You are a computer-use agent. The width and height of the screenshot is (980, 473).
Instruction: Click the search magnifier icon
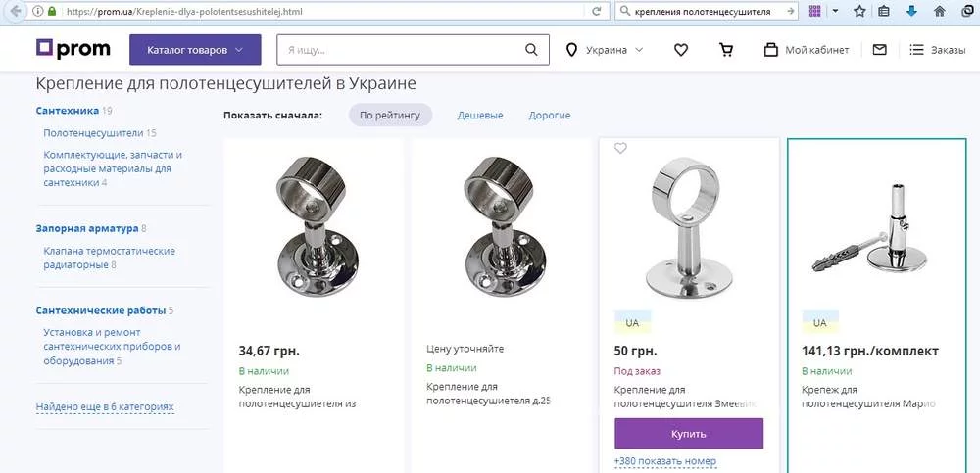(x=531, y=50)
